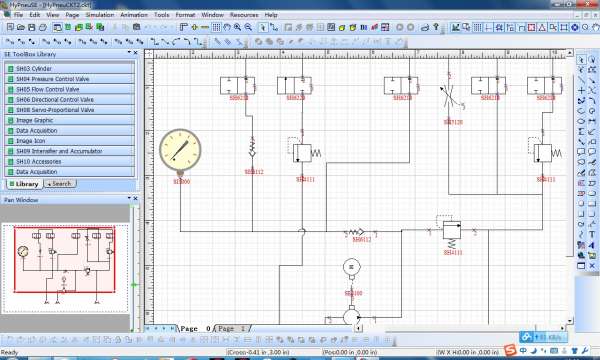600x360 pixels.
Task: Open the Simulation menu
Action: (x=99, y=15)
